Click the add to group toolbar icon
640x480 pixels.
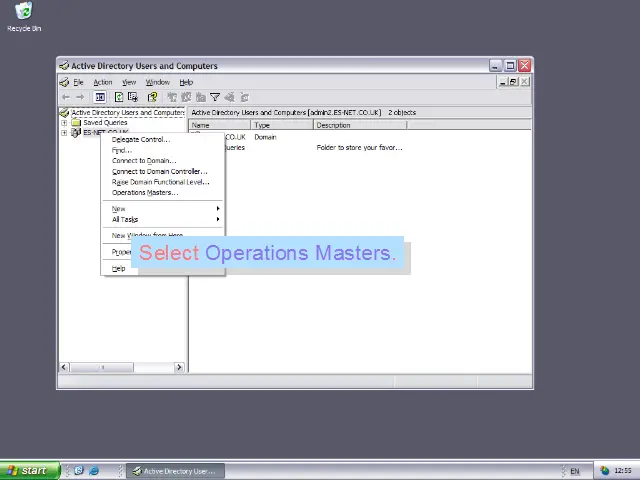click(x=244, y=97)
